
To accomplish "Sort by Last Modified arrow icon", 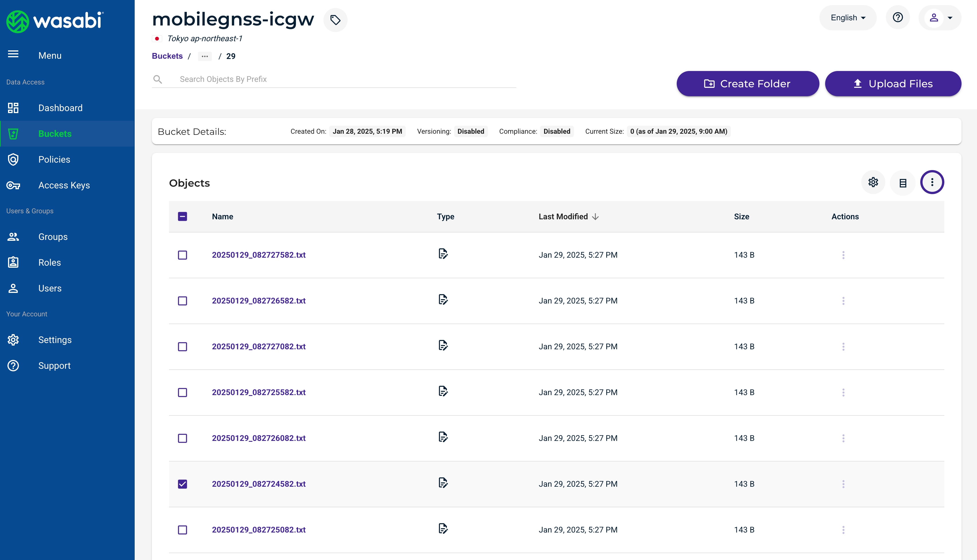I will click(x=595, y=217).
